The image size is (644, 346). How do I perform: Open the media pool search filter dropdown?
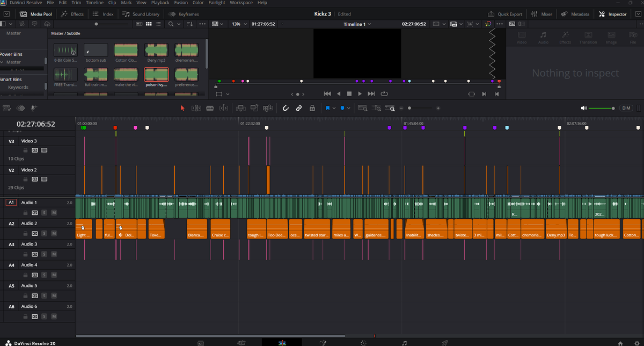click(x=179, y=24)
